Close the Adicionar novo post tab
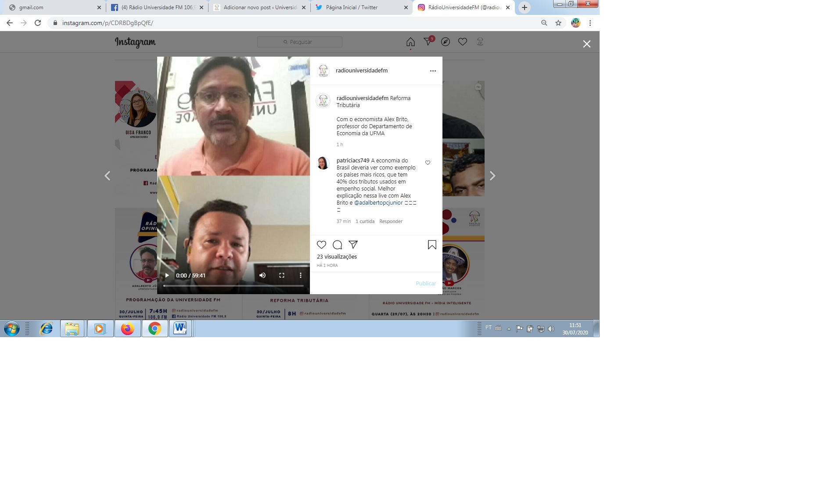834x504 pixels. 304,7
